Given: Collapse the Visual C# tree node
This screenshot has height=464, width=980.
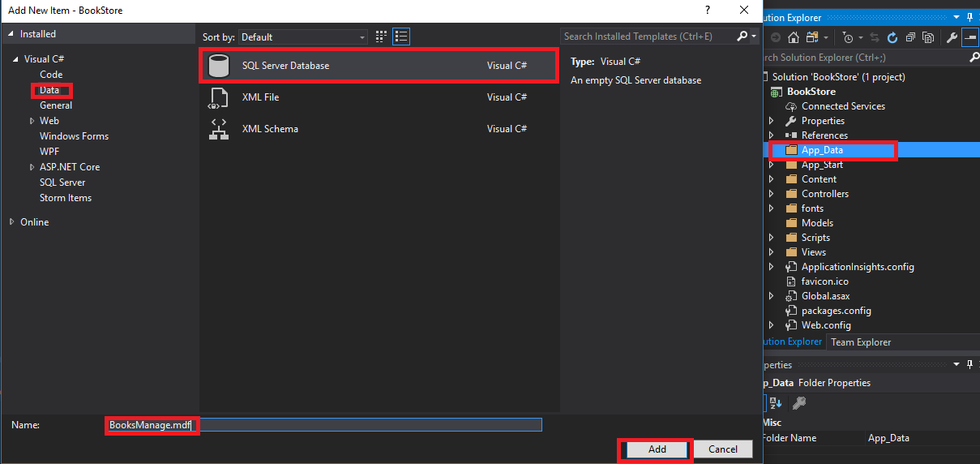Looking at the screenshot, I should point(16,59).
